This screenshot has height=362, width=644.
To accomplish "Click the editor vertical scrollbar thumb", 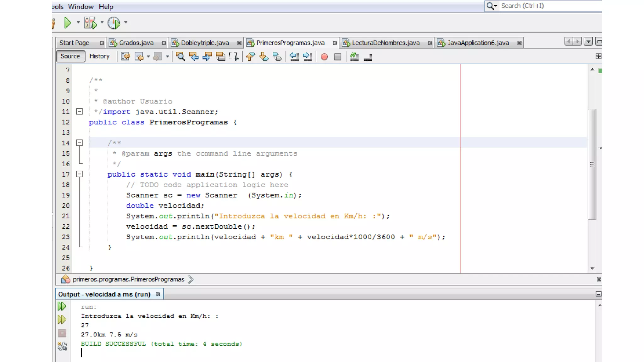I will [x=592, y=164].
